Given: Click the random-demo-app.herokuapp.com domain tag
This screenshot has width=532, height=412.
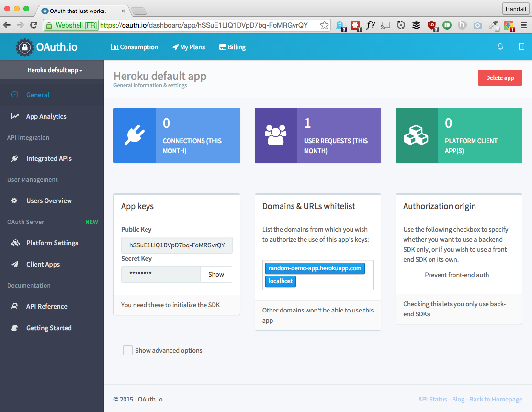Looking at the screenshot, I should [x=315, y=268].
